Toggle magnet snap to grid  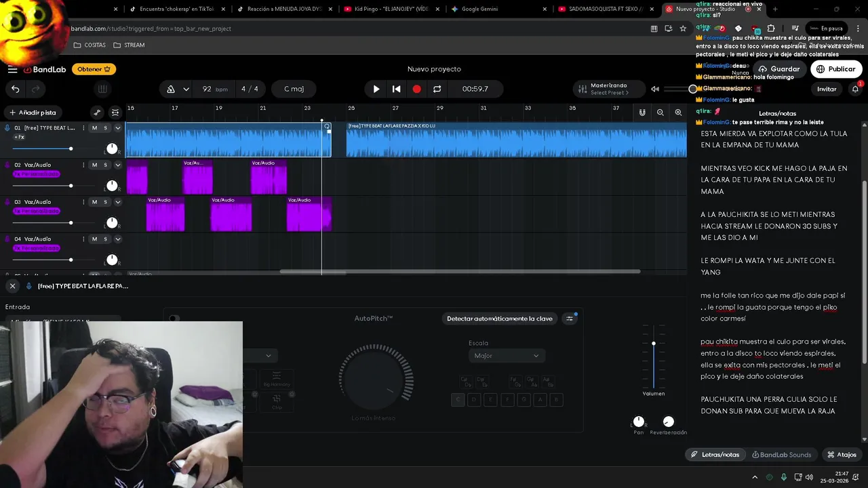coord(642,113)
